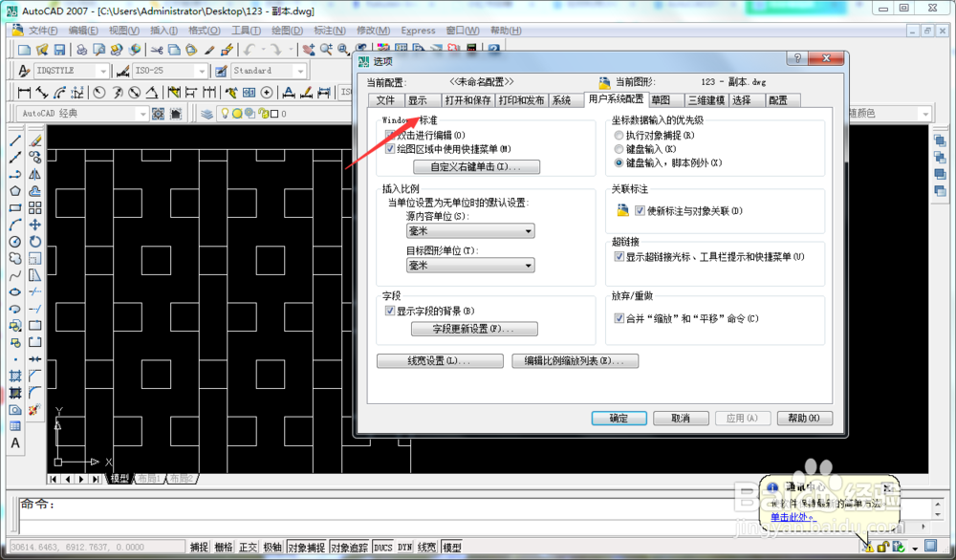Click the Pan realtime hand icon
The image size is (956, 560).
click(x=309, y=50)
